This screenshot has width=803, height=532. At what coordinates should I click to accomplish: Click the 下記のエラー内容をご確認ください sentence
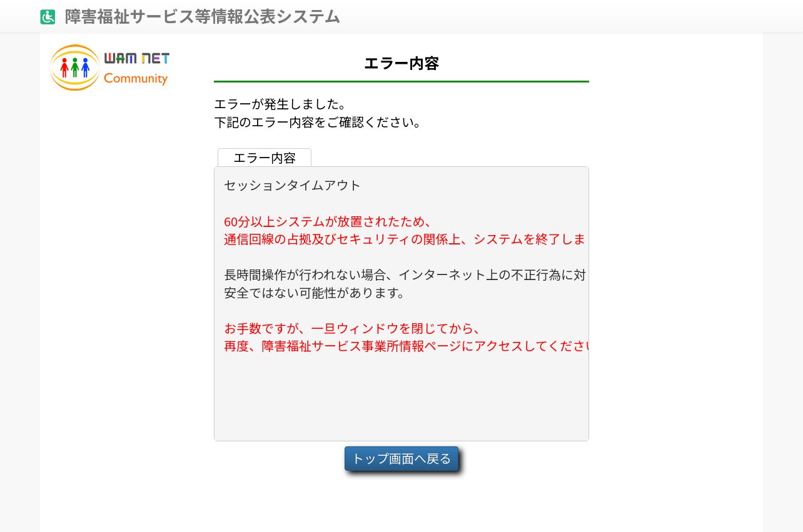pyautogui.click(x=318, y=122)
